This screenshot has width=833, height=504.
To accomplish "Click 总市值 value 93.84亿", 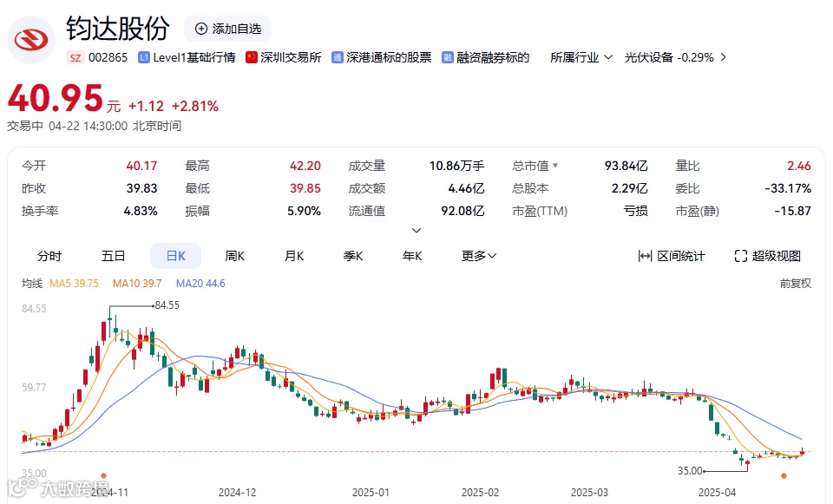I will 626,166.
